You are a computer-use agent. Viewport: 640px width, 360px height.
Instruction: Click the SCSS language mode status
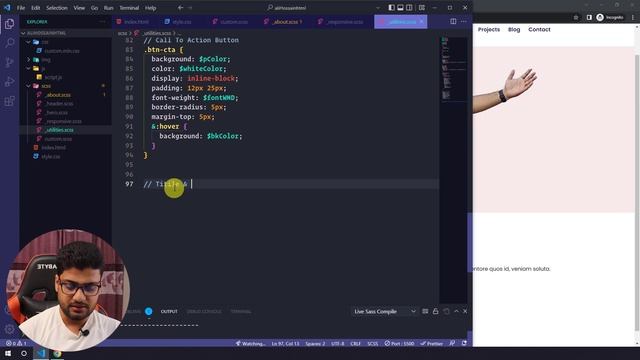pos(372,343)
